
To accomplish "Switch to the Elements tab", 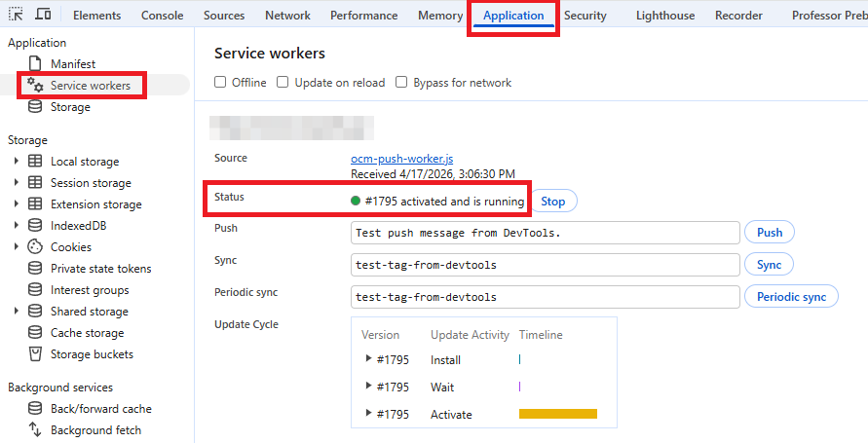I will pos(96,16).
